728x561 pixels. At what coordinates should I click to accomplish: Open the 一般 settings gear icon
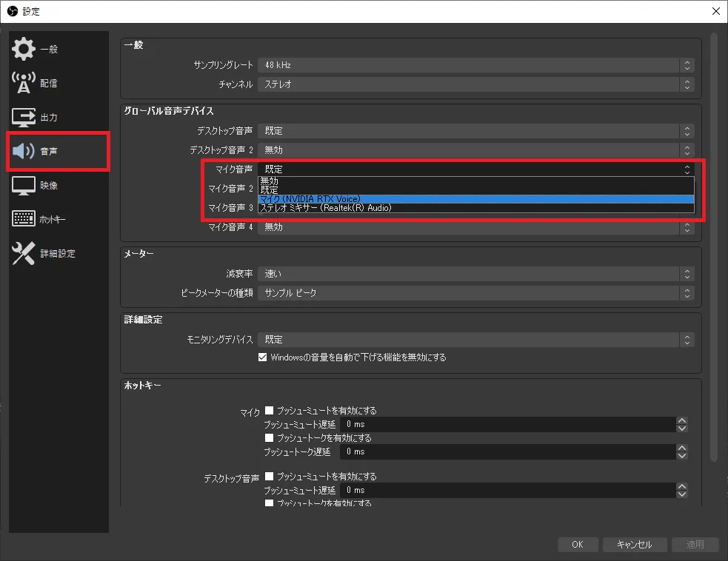(23, 49)
